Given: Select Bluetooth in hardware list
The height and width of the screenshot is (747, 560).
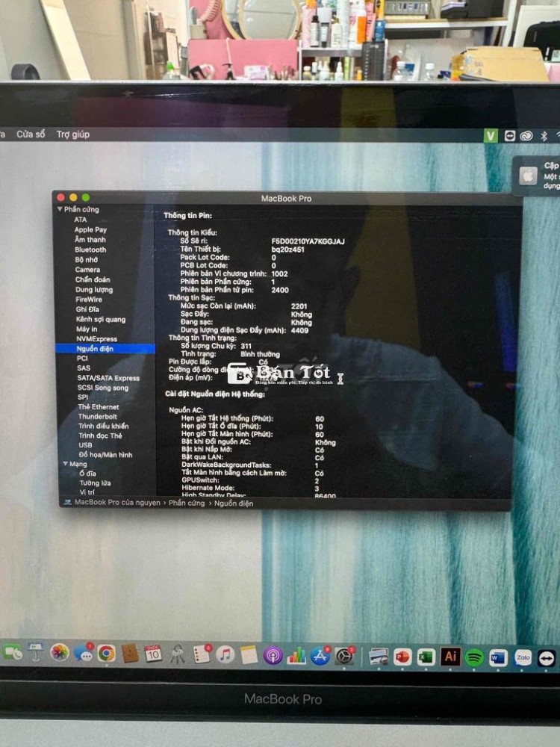Looking at the screenshot, I should click(90, 249).
